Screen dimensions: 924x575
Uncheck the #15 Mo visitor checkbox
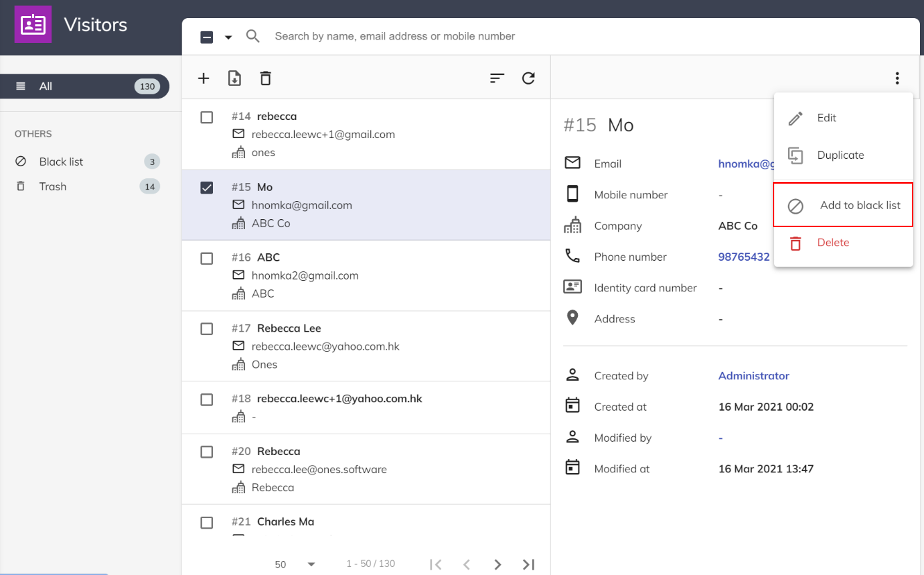207,188
